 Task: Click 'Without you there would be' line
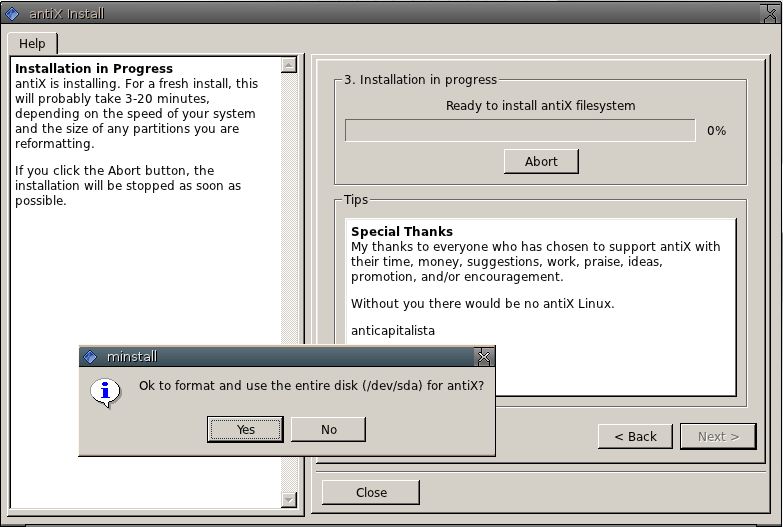click(482, 304)
